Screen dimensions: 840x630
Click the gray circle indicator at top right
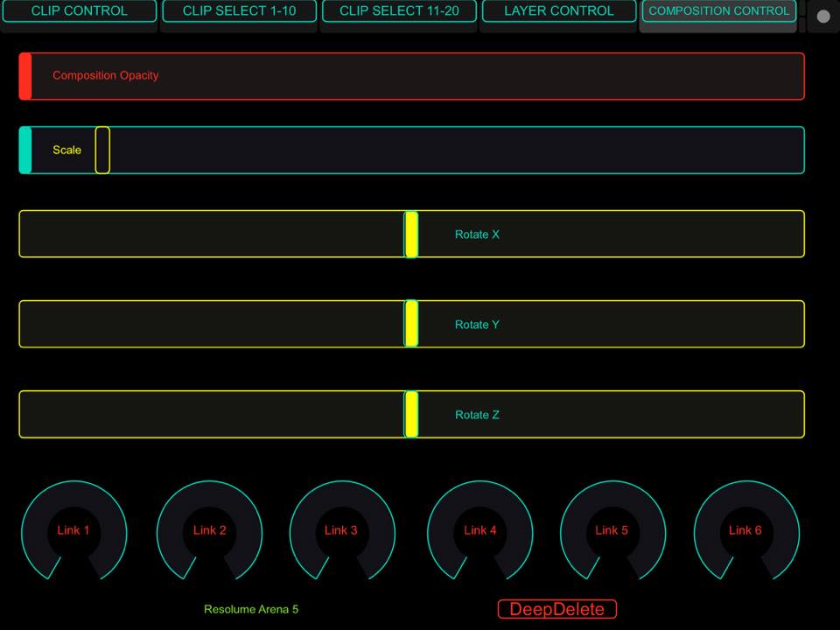pos(823,17)
